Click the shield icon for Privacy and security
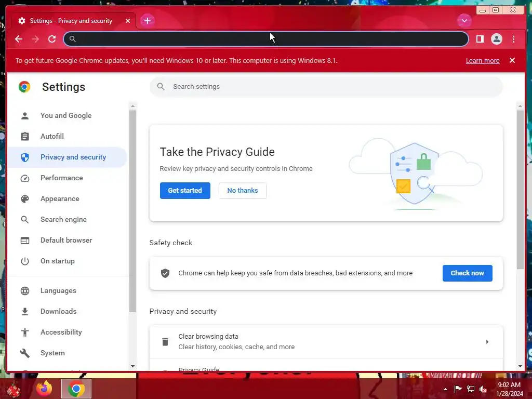Image resolution: width=532 pixels, height=399 pixels. [x=25, y=157]
